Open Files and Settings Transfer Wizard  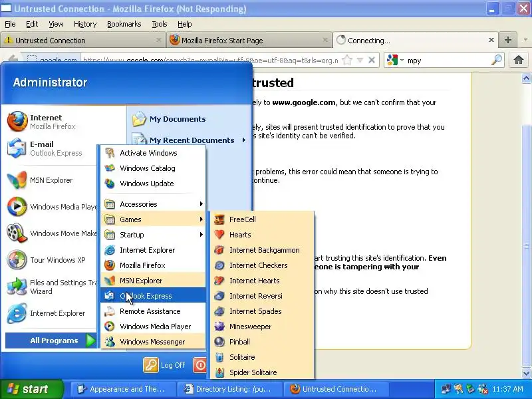[51, 287]
